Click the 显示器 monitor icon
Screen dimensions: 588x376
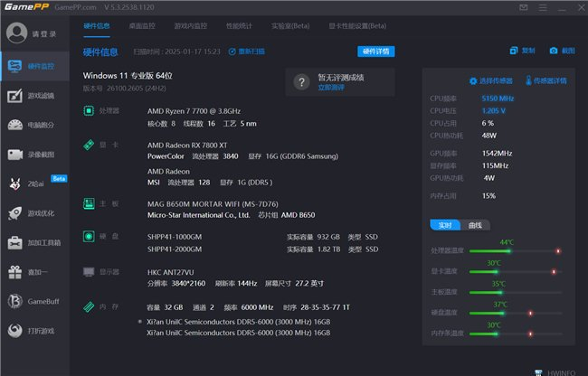89,272
